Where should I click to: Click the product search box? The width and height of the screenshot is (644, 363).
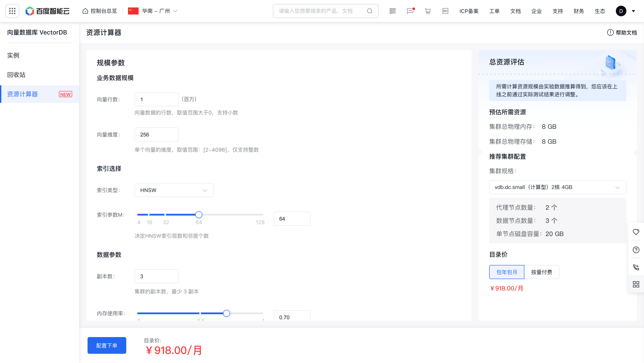point(326,11)
